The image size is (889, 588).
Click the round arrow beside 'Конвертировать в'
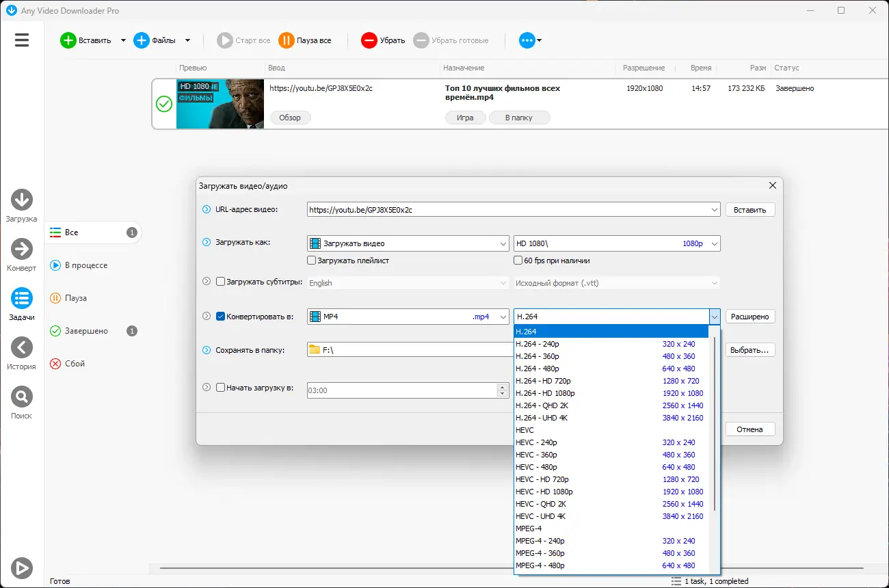click(207, 316)
